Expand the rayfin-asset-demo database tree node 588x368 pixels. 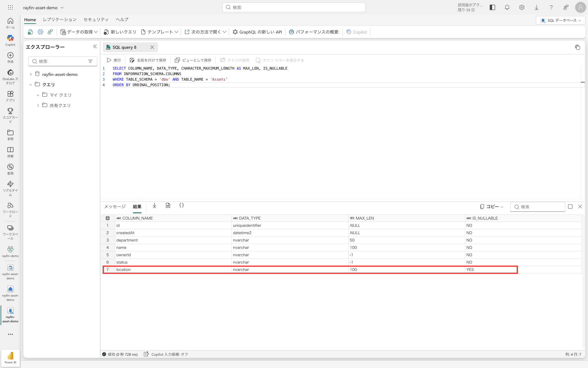pyautogui.click(x=31, y=74)
